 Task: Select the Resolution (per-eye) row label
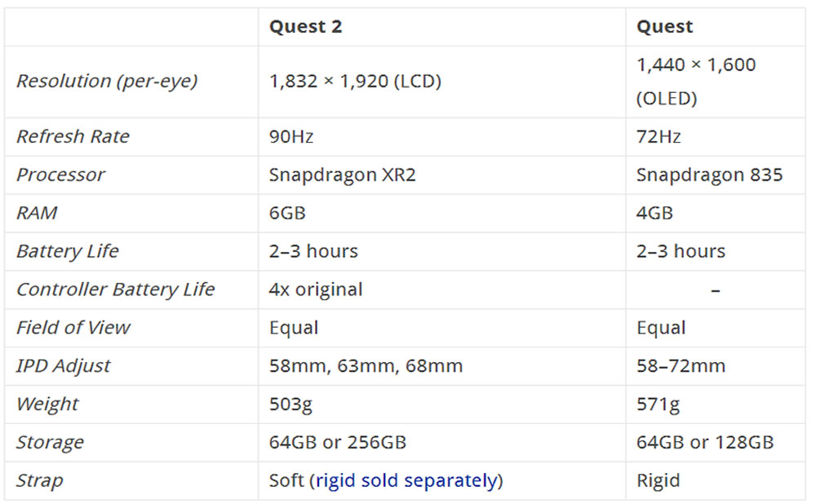point(107,81)
